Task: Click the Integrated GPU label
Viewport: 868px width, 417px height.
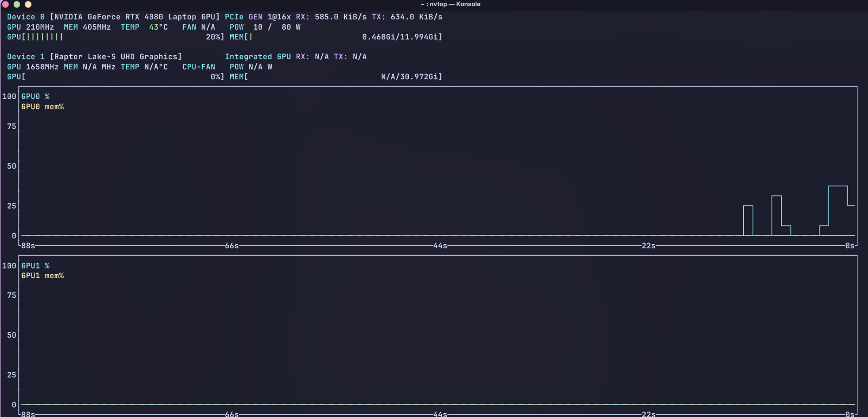Action: (x=258, y=57)
